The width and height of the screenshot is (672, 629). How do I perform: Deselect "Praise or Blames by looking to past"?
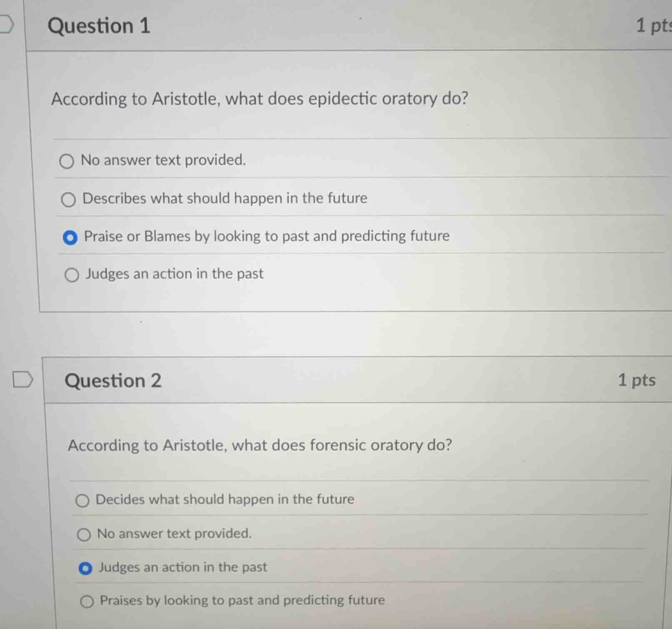[71, 238]
